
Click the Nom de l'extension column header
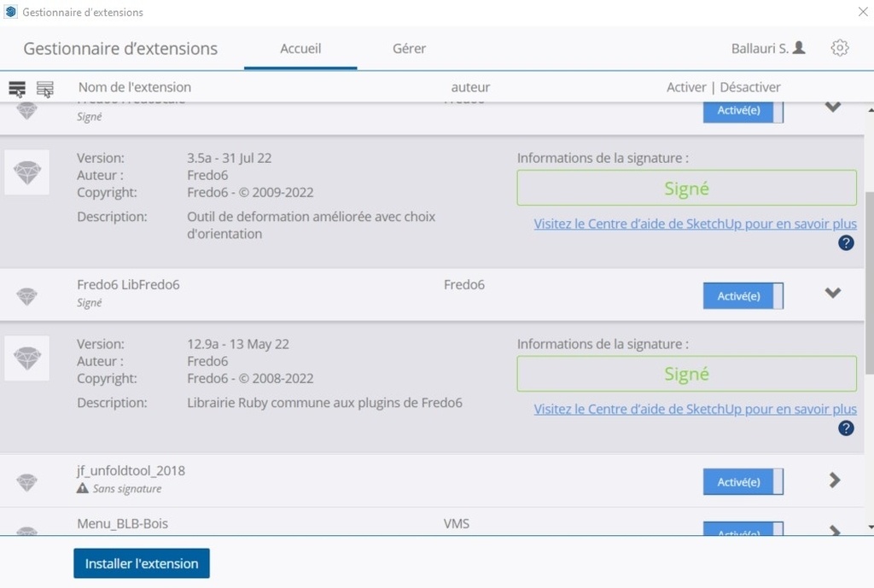pos(135,87)
